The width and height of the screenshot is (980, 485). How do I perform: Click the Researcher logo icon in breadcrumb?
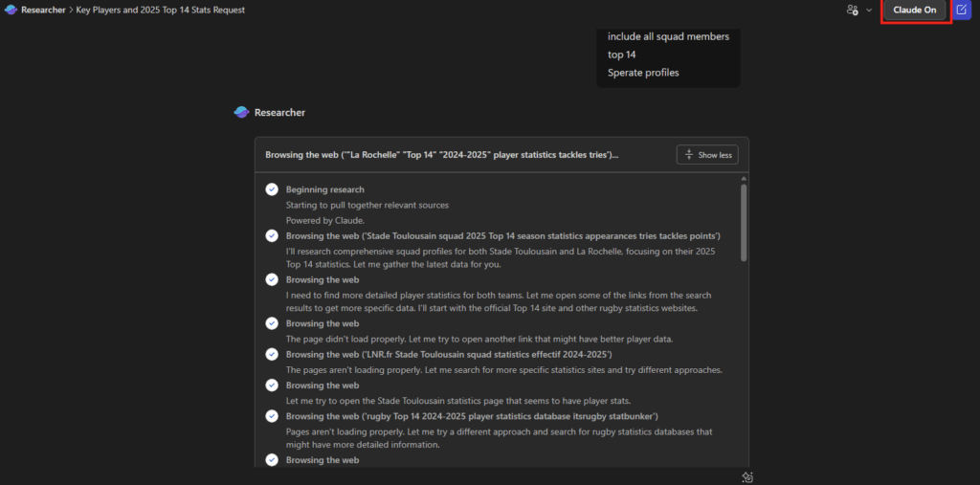(11, 11)
